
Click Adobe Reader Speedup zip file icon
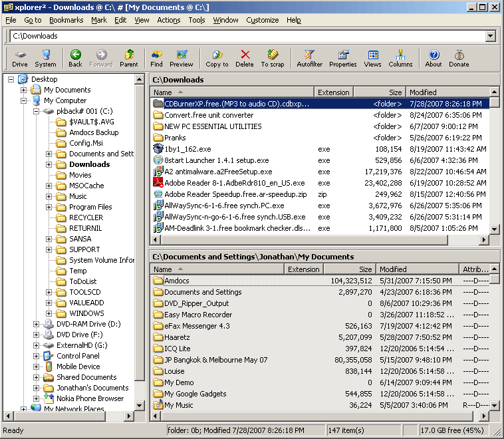[x=158, y=194]
